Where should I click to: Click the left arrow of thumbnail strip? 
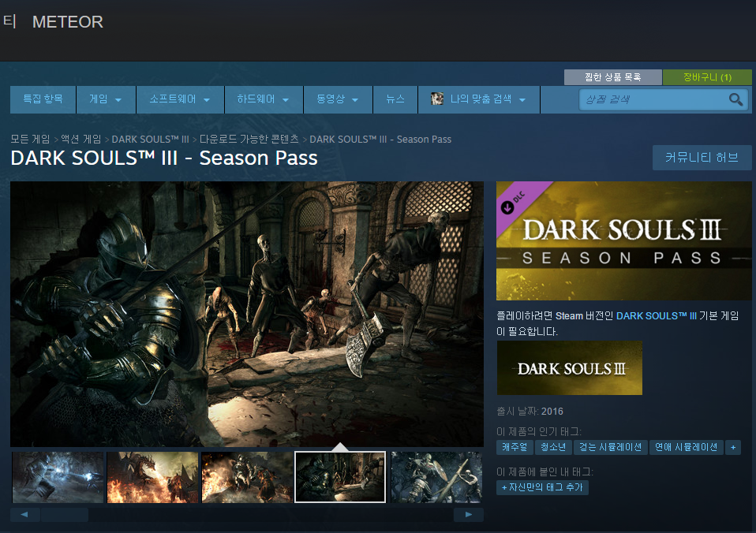24,515
